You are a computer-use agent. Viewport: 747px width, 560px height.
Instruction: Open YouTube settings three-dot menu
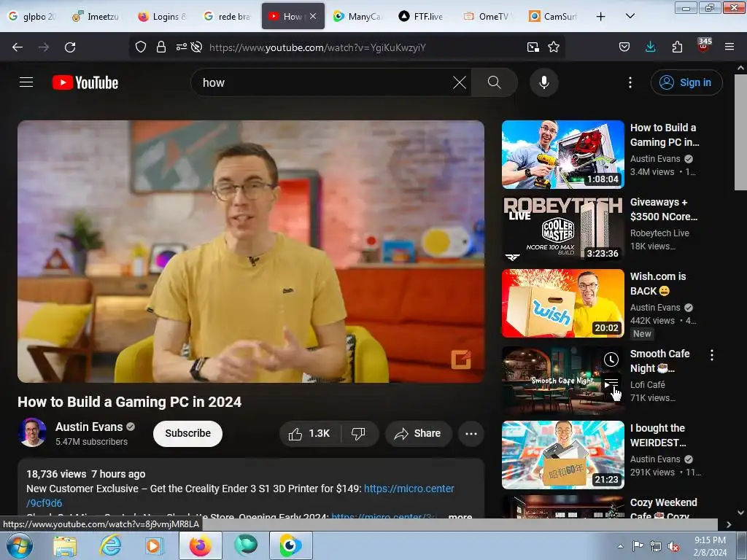pyautogui.click(x=630, y=82)
